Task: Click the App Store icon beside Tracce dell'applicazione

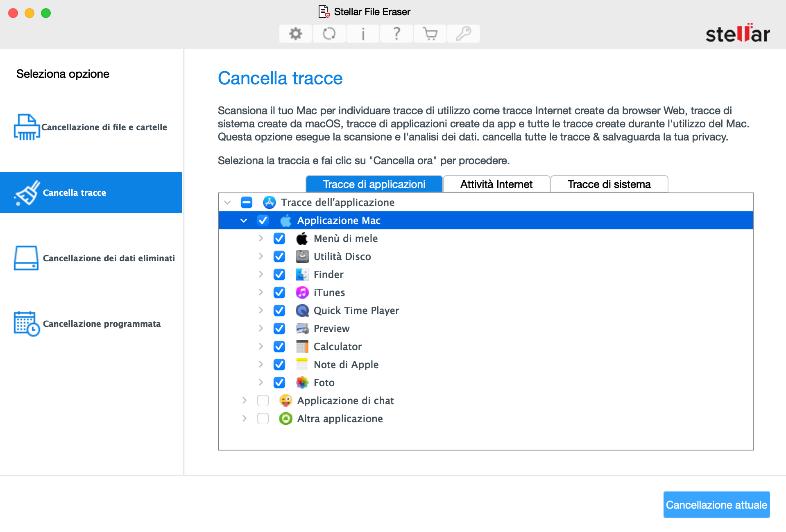Action: point(269,202)
